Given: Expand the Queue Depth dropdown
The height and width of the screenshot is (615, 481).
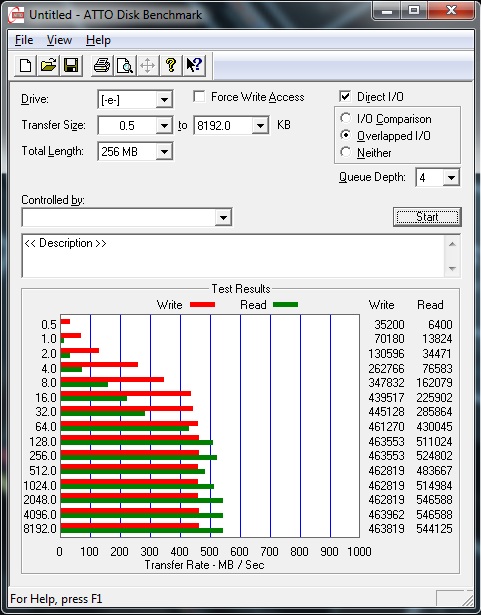Looking at the screenshot, I should tap(451, 178).
